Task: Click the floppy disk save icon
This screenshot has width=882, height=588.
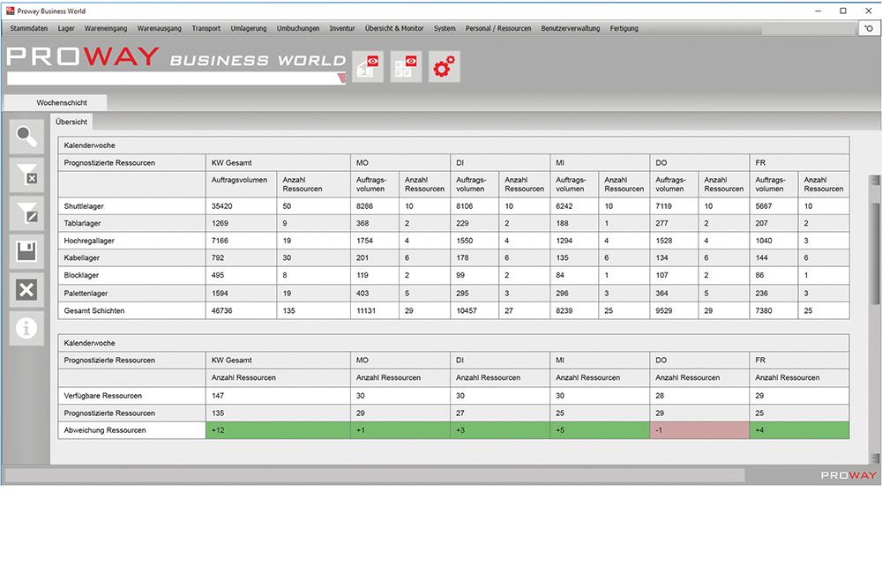Action: click(x=26, y=251)
